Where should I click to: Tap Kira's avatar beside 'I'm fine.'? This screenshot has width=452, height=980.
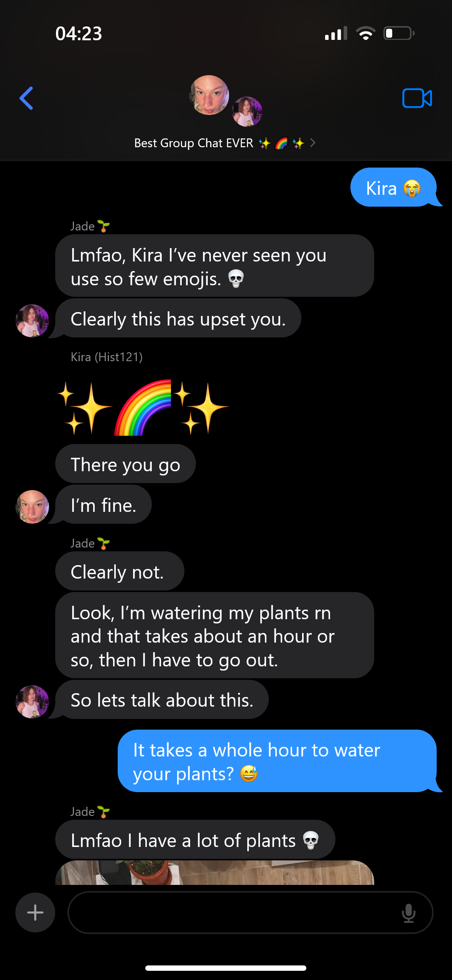click(x=32, y=507)
